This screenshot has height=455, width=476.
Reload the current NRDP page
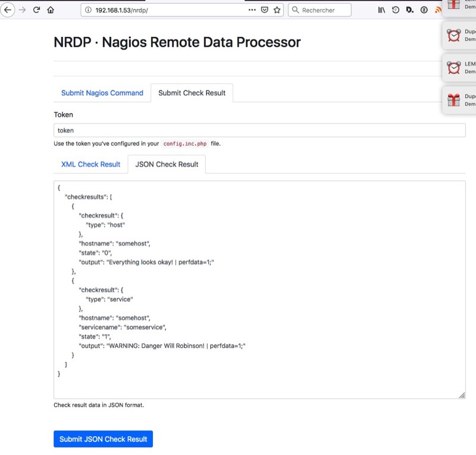pos(37,10)
